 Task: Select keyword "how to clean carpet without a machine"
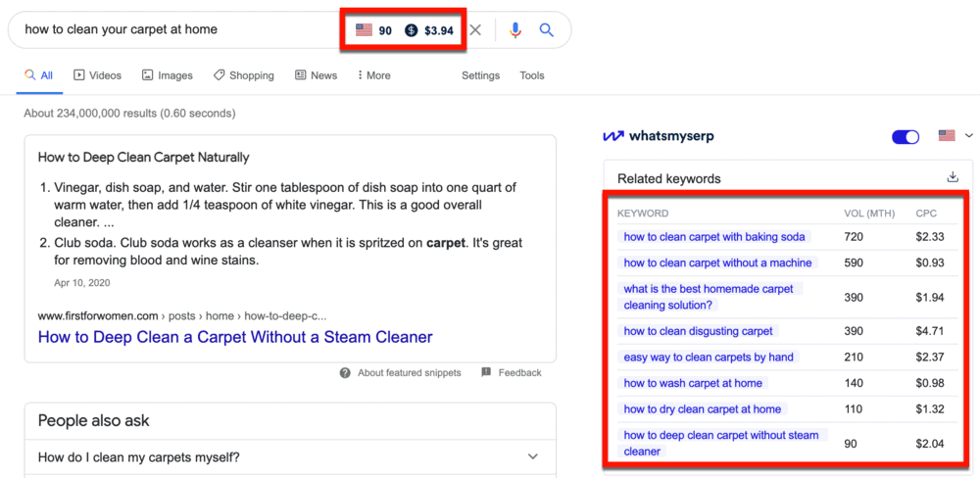pos(717,263)
